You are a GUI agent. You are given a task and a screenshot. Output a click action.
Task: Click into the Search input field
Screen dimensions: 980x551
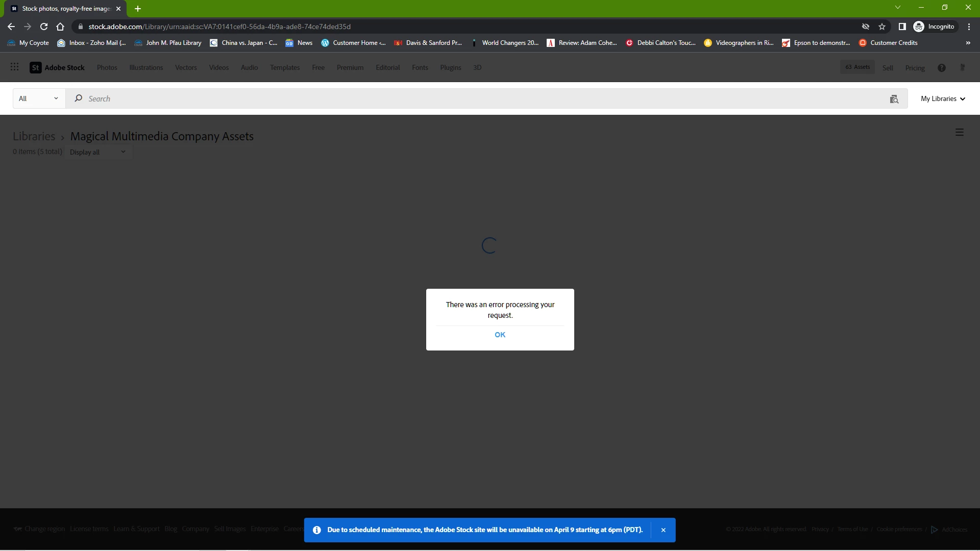tap(459, 99)
